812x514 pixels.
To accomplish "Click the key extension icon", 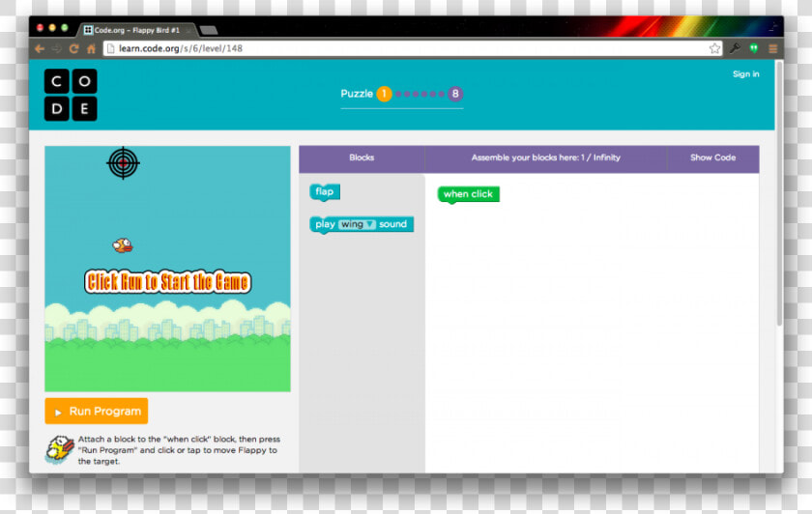I will [735, 48].
